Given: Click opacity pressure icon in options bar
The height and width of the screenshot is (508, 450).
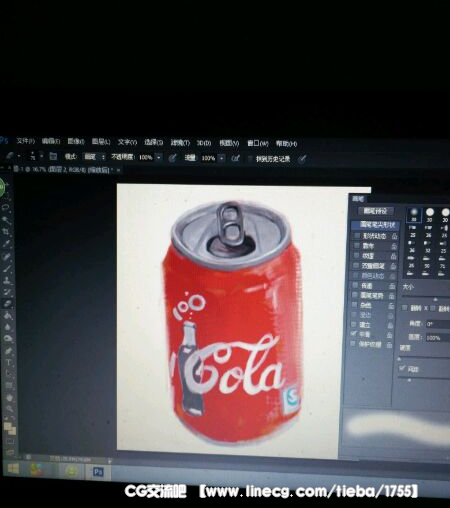Looking at the screenshot, I should pos(172,158).
